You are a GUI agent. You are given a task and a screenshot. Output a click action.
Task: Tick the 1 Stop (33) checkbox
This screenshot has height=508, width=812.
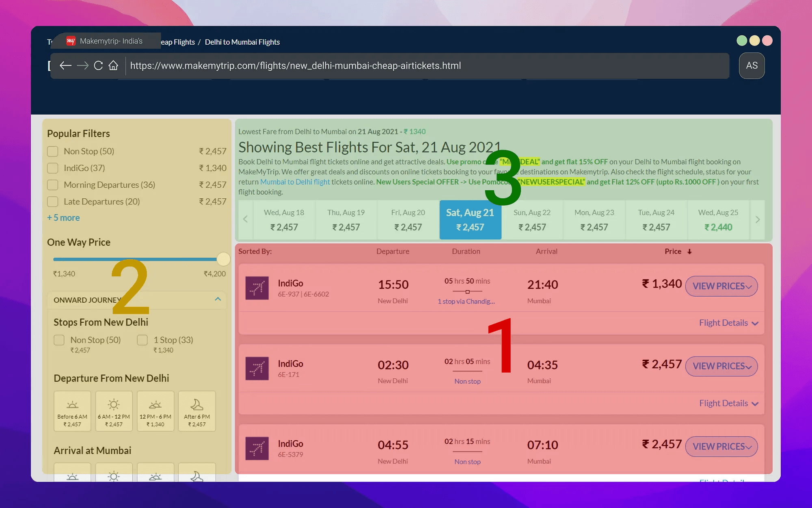[x=142, y=340]
